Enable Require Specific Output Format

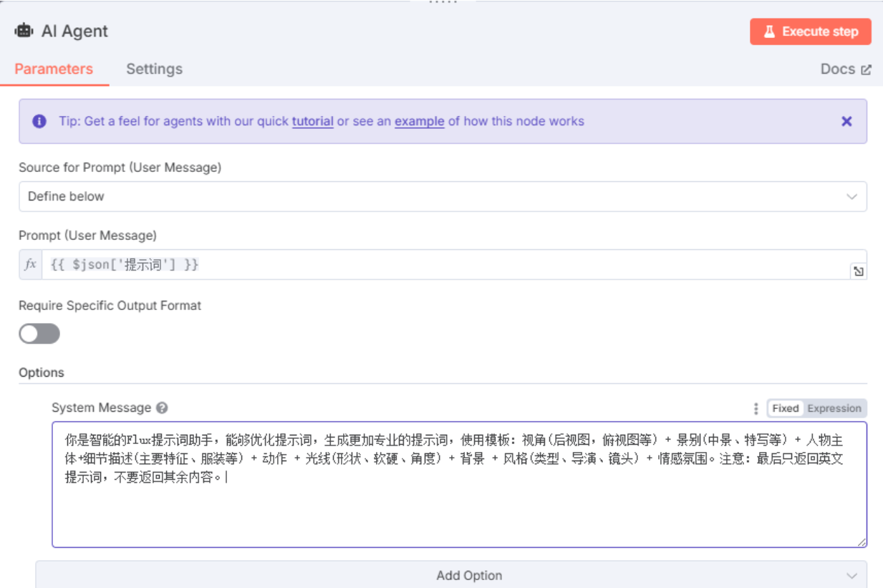39,334
